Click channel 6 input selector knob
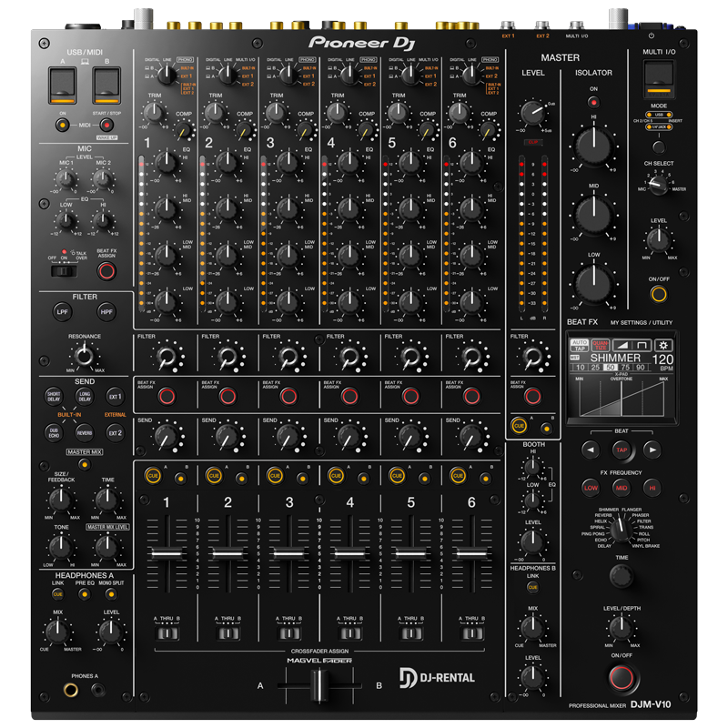 [x=471, y=75]
